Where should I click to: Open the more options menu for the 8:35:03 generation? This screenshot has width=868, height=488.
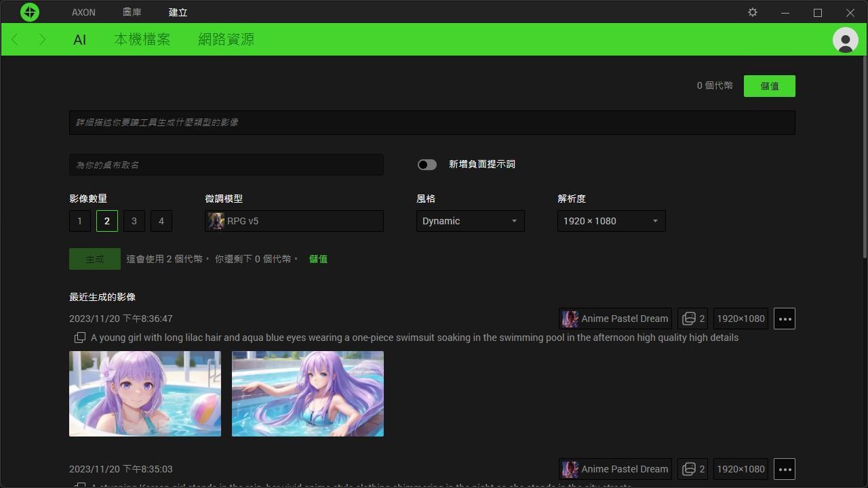(x=784, y=469)
